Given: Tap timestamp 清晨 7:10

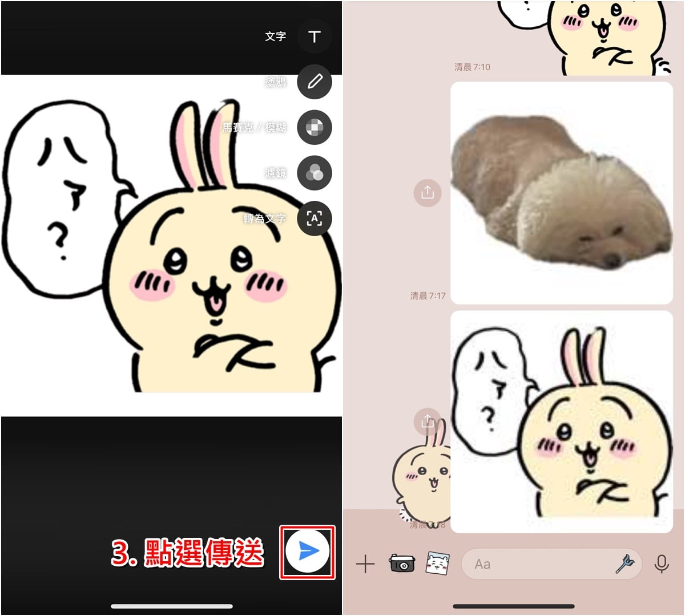Looking at the screenshot, I should pyautogui.click(x=472, y=67).
